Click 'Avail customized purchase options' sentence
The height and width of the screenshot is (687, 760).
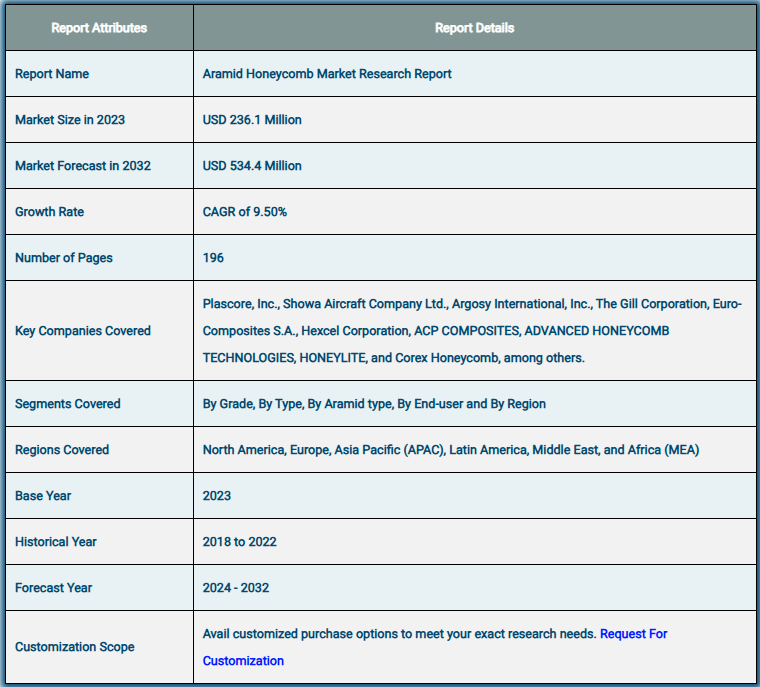[399, 634]
